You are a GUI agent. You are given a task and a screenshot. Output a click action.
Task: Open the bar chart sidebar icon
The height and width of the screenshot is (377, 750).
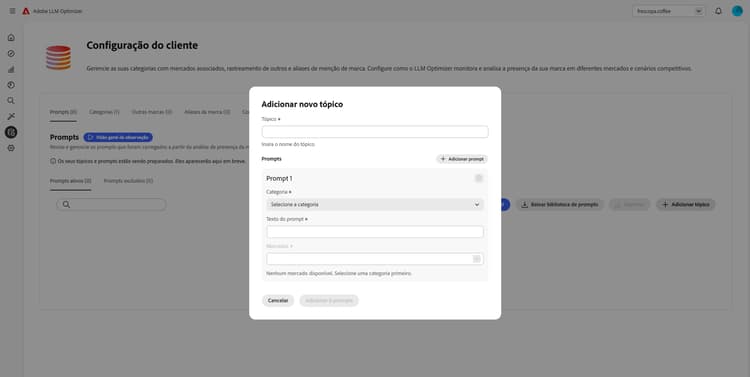pyautogui.click(x=11, y=69)
